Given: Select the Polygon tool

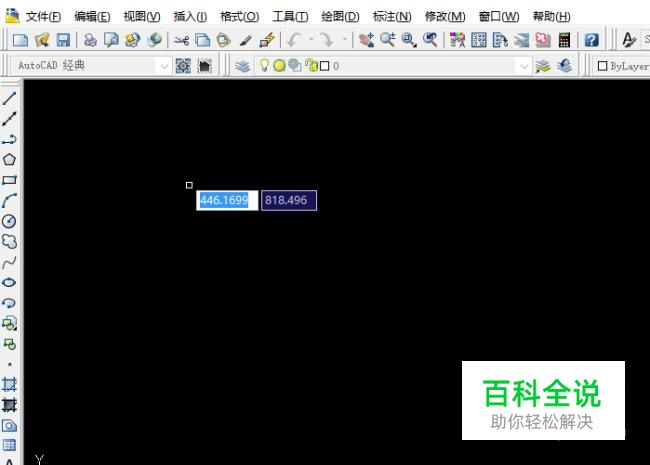Looking at the screenshot, I should (x=9, y=160).
